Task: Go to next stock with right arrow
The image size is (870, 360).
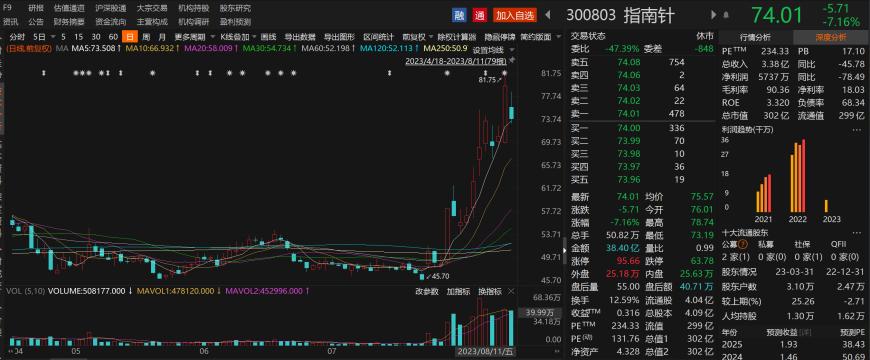Action: [x=713, y=16]
